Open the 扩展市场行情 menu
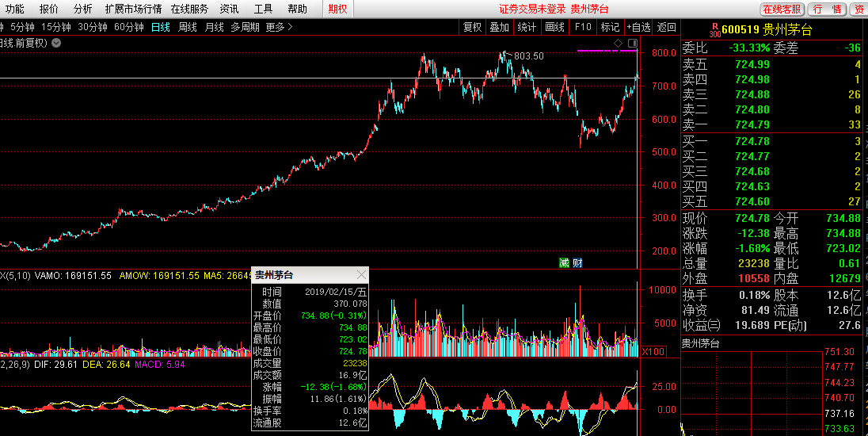868x436 pixels. pos(133,9)
